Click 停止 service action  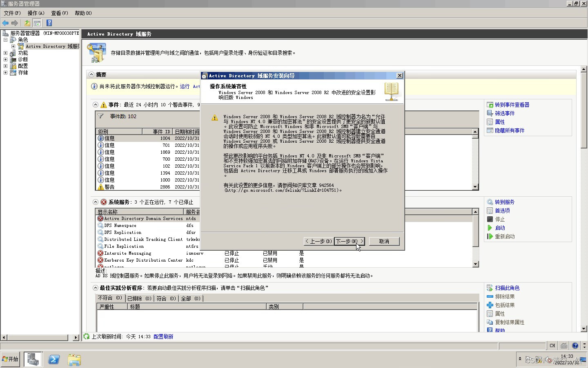coord(500,219)
